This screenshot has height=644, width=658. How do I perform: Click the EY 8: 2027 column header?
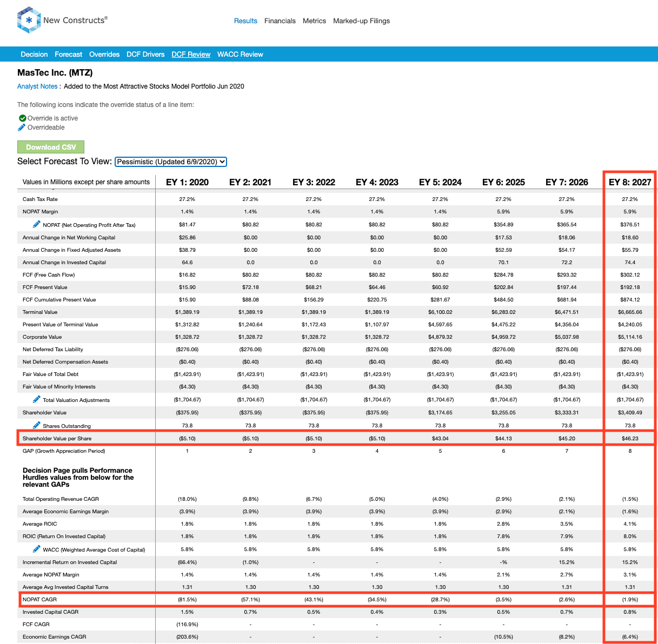(630, 182)
